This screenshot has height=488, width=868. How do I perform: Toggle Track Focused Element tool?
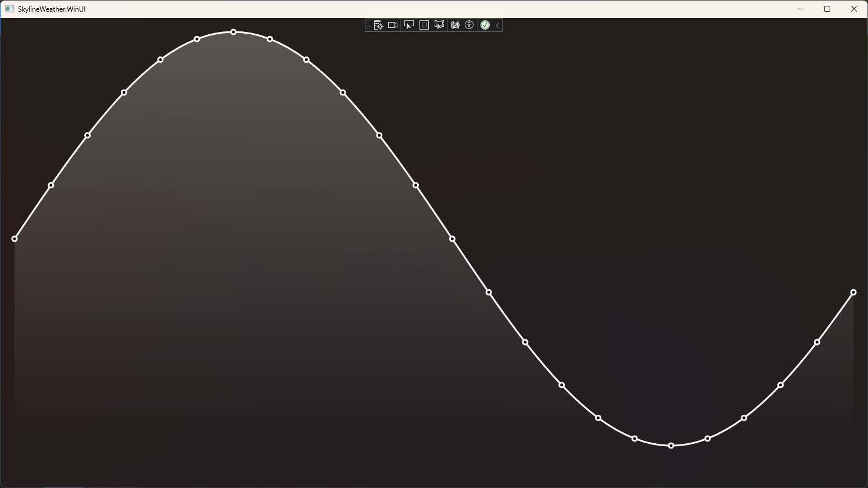[439, 25]
